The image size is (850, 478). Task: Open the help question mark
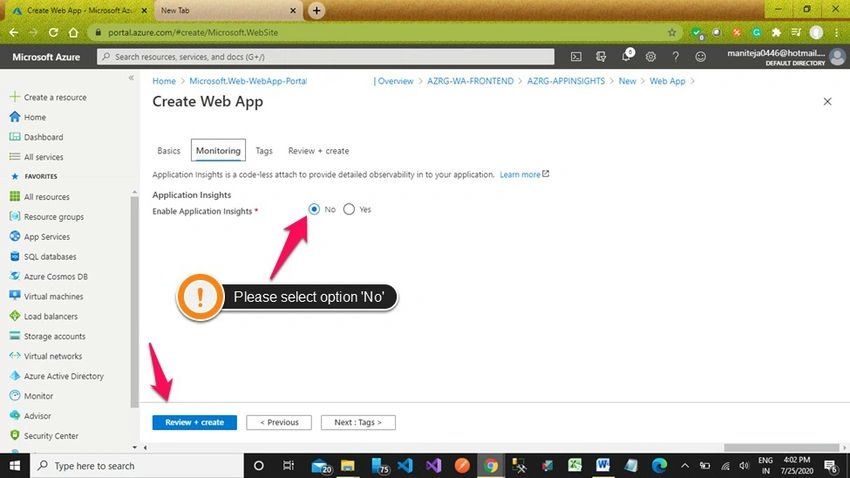click(x=675, y=57)
